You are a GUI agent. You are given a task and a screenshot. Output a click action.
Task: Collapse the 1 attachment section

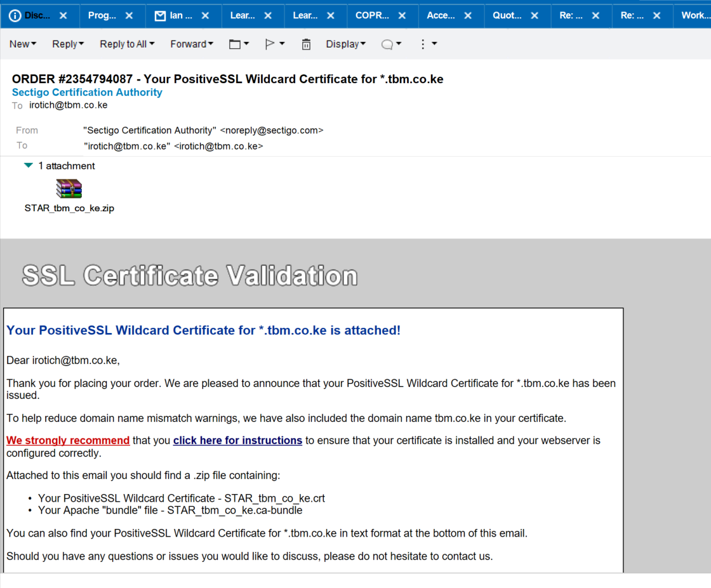tap(28, 166)
